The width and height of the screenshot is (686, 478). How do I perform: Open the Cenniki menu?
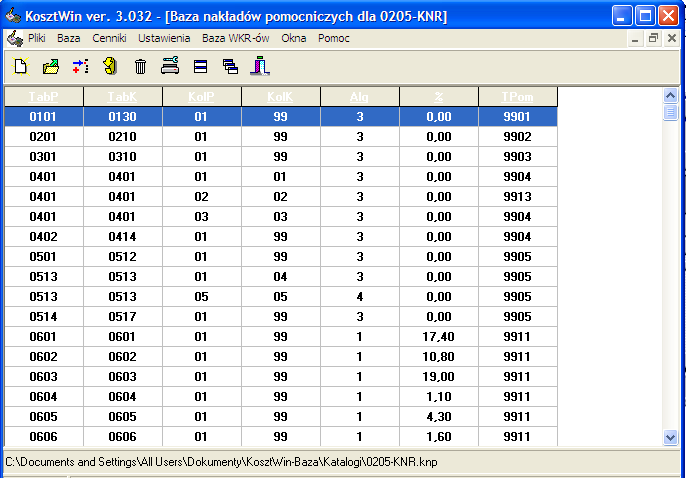tap(109, 38)
